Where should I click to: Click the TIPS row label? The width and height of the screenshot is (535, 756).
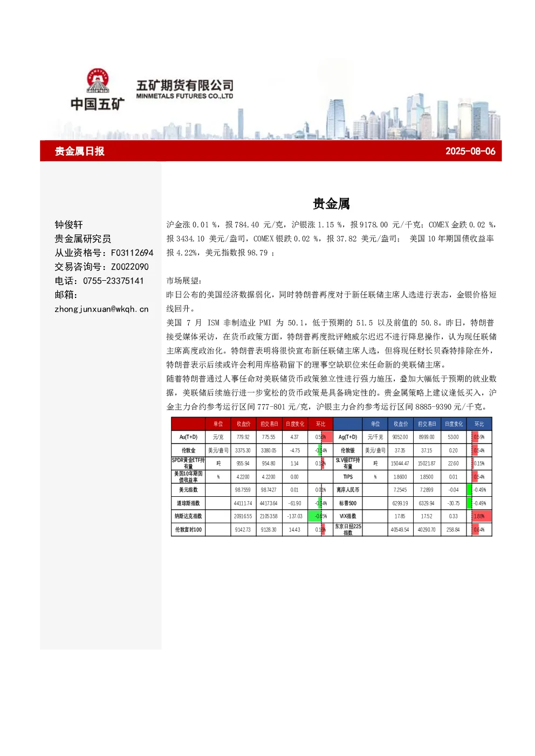348,477
